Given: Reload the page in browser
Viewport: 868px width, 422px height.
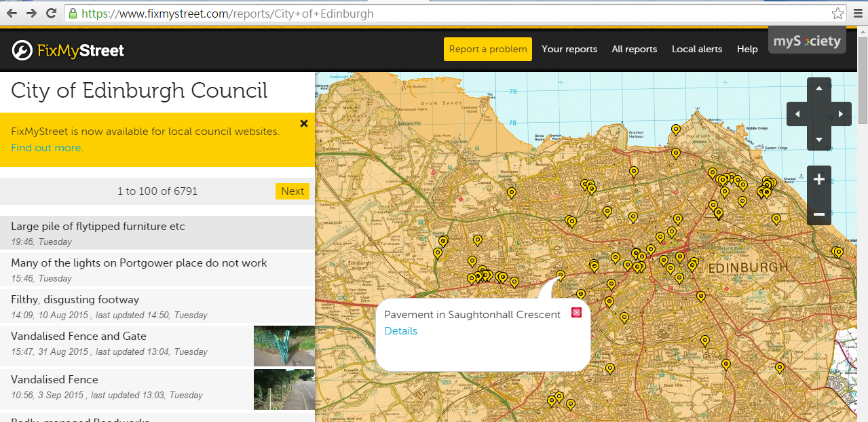Looking at the screenshot, I should pos(51,14).
